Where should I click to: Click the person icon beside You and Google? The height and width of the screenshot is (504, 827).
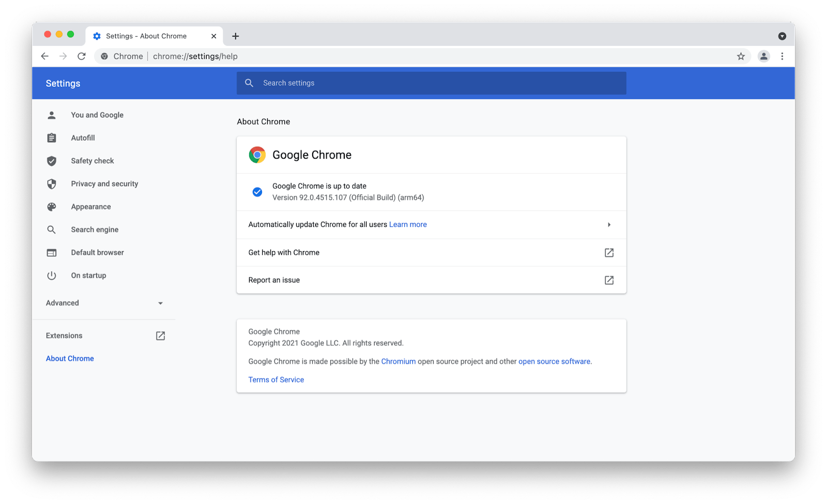(52, 115)
